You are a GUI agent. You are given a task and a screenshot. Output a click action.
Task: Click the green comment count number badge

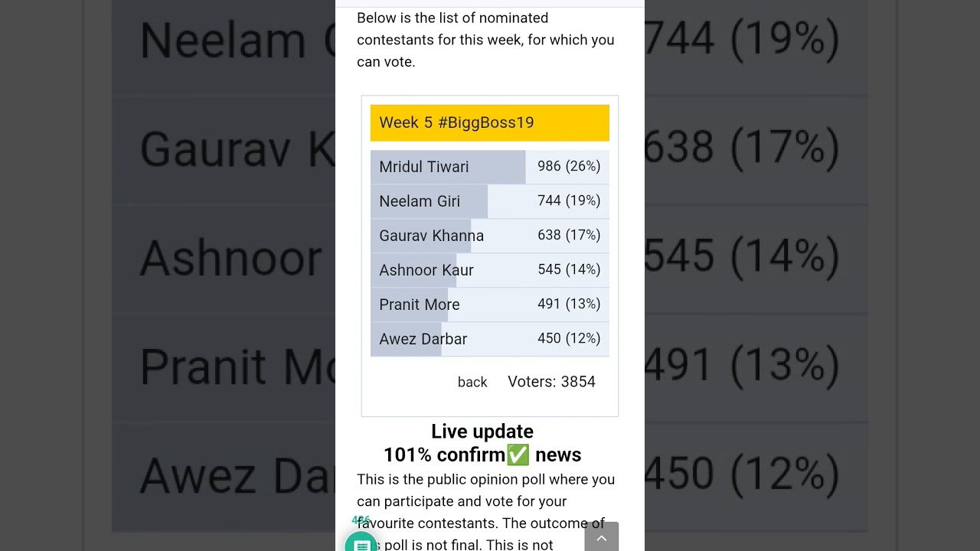(361, 520)
